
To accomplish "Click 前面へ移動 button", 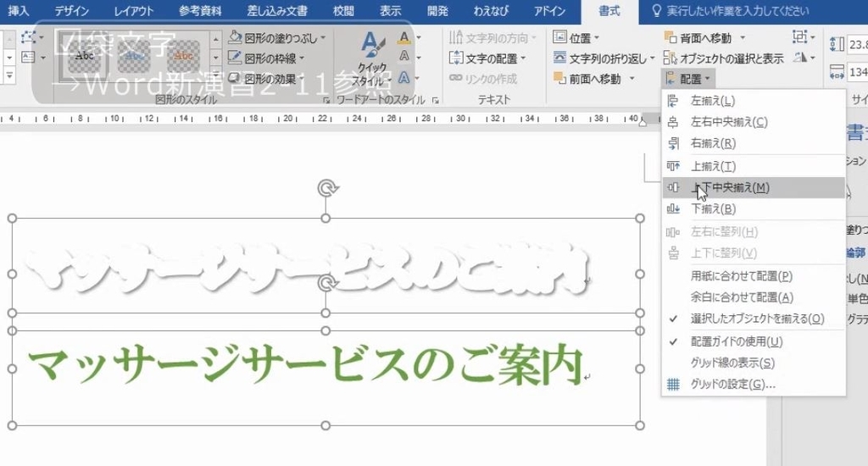I will click(x=587, y=79).
